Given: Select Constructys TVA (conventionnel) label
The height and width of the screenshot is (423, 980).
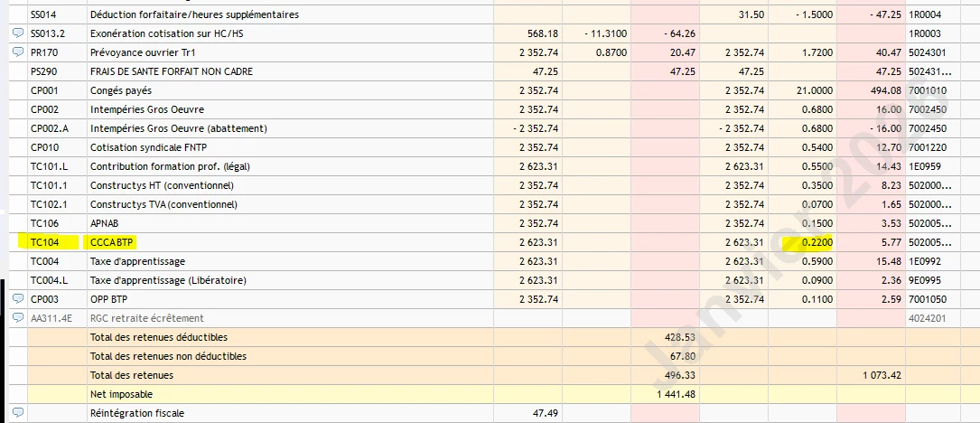Looking at the screenshot, I should [x=163, y=204].
